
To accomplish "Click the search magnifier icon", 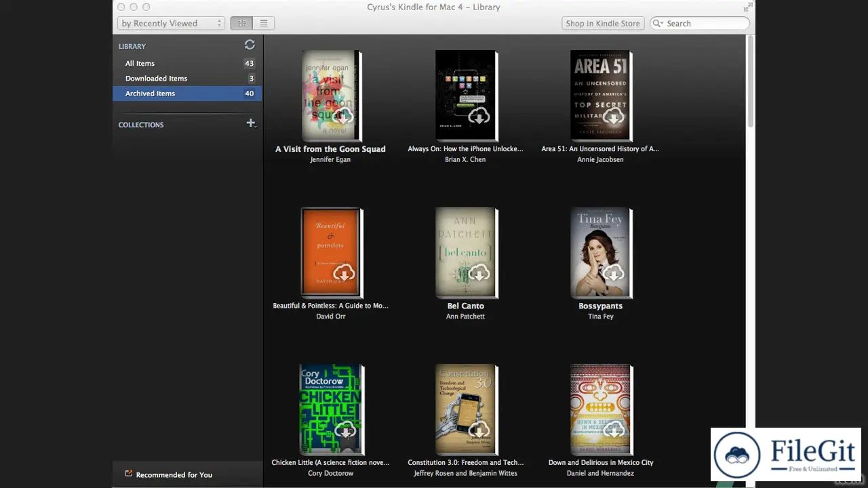I will [658, 23].
